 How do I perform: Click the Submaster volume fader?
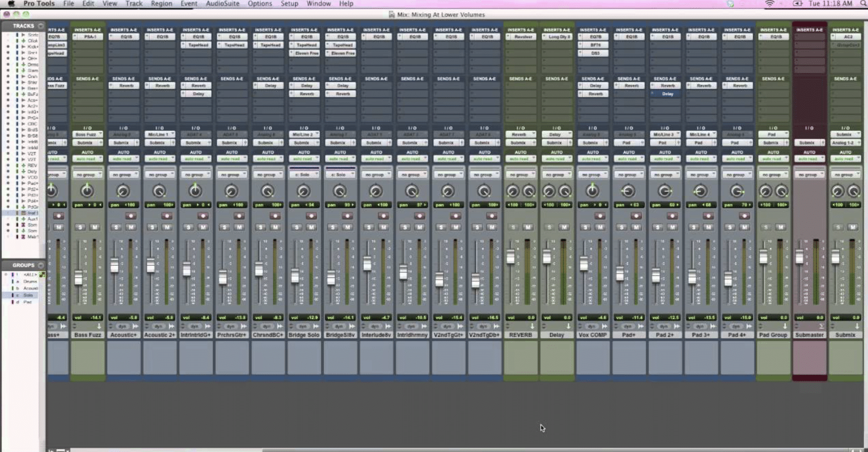pyautogui.click(x=799, y=257)
